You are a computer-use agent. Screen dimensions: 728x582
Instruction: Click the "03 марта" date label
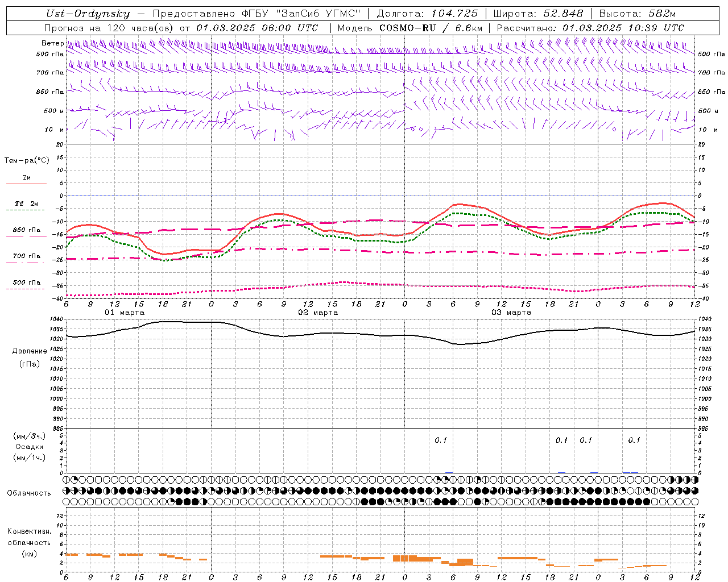[511, 313]
